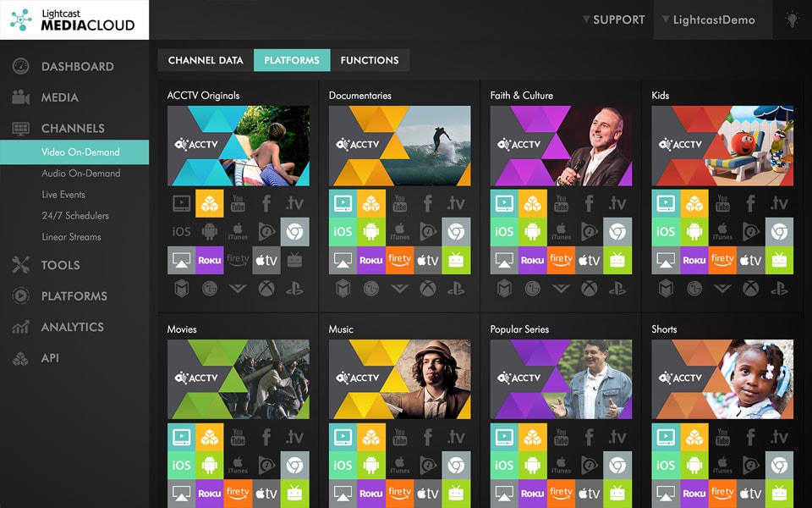Screen dimensions: 812x508
Task: Click the lightbulb icon in top bar
Action: pyautogui.click(x=792, y=19)
